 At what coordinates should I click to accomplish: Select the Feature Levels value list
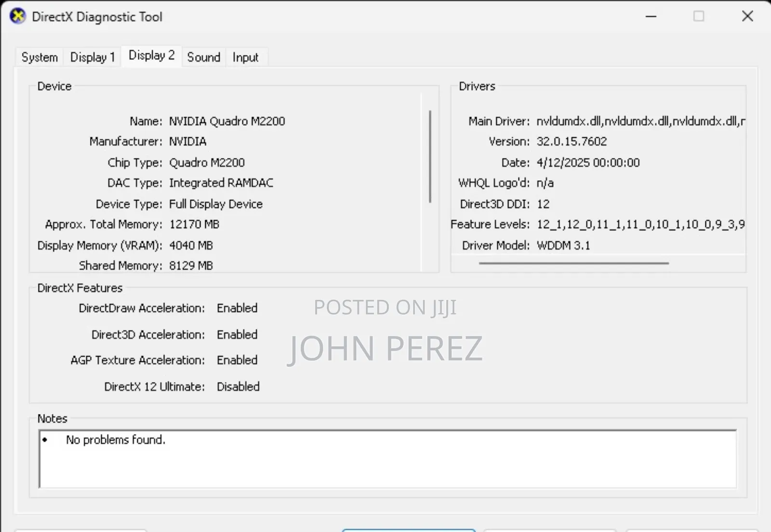pos(641,225)
